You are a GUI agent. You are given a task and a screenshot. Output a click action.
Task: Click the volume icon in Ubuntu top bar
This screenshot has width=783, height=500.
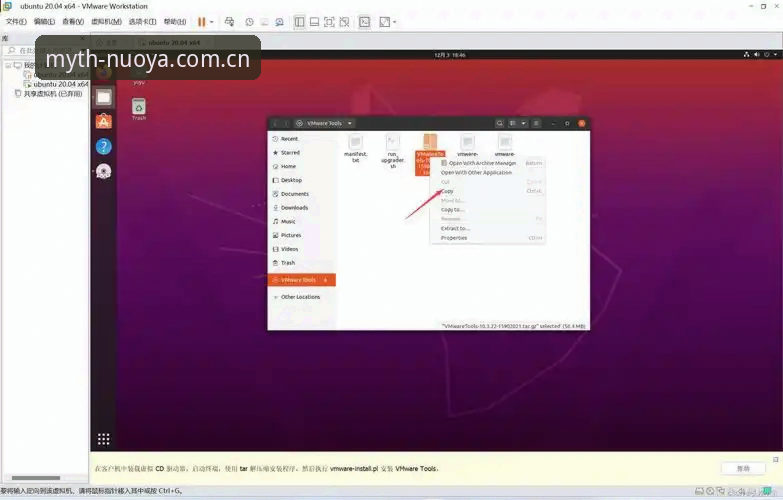[757, 54]
